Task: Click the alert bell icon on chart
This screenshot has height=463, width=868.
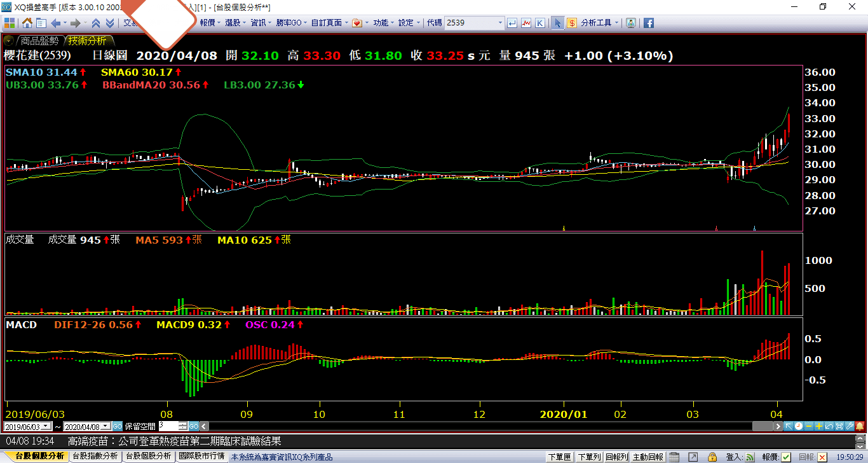Action: pos(860,426)
